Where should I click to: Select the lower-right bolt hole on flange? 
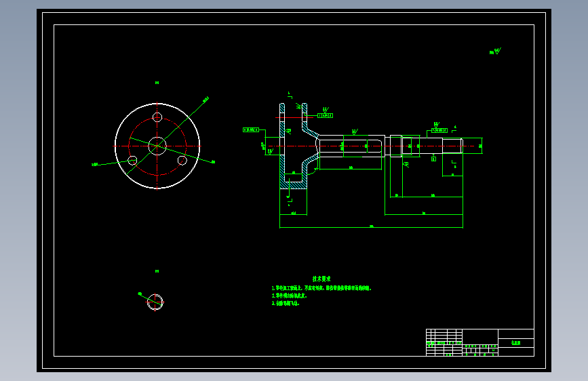pyautogui.click(x=182, y=161)
